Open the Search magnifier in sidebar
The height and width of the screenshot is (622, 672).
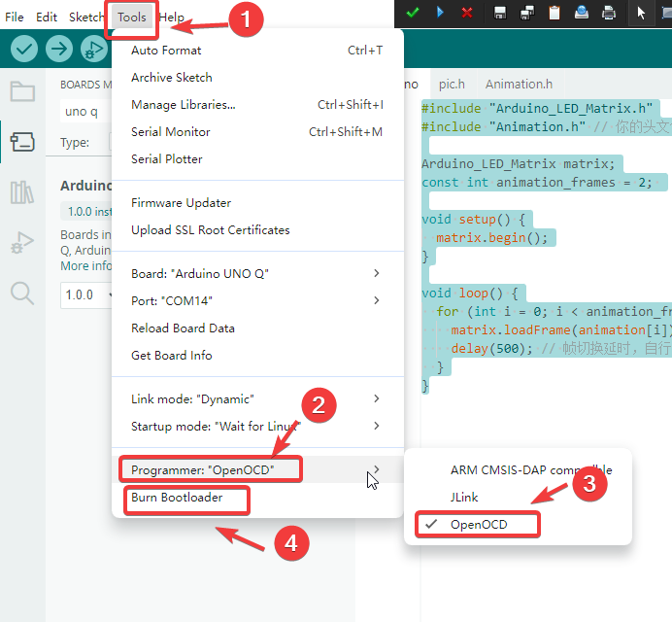point(22,294)
